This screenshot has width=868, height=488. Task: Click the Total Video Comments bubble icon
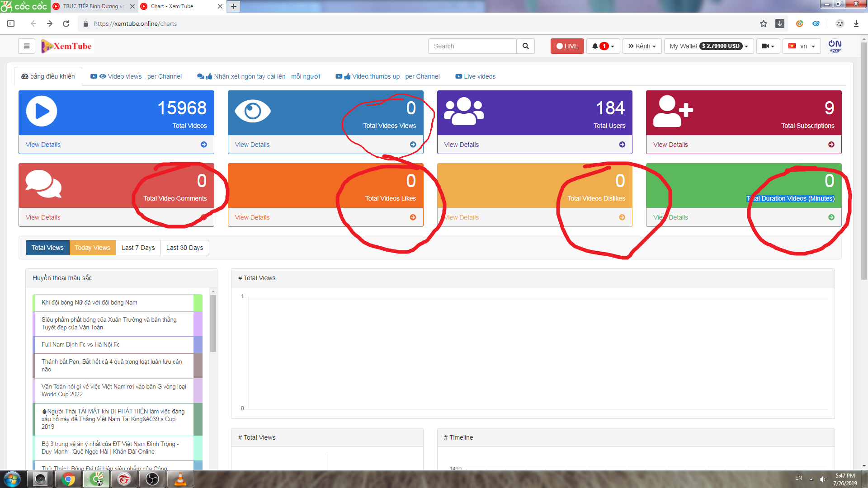(43, 184)
